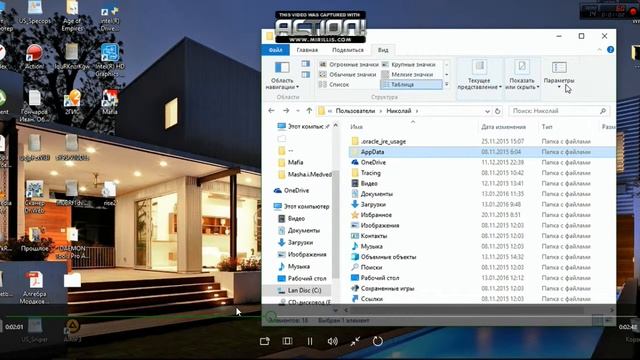This screenshot has width=640, height=360.
Task: Select the AppData folder row
Action: 482,152
